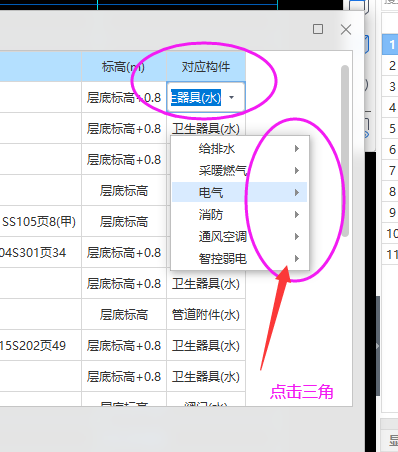Open the 智控弱电 submenu
The width and height of the screenshot is (398, 452).
click(x=239, y=258)
